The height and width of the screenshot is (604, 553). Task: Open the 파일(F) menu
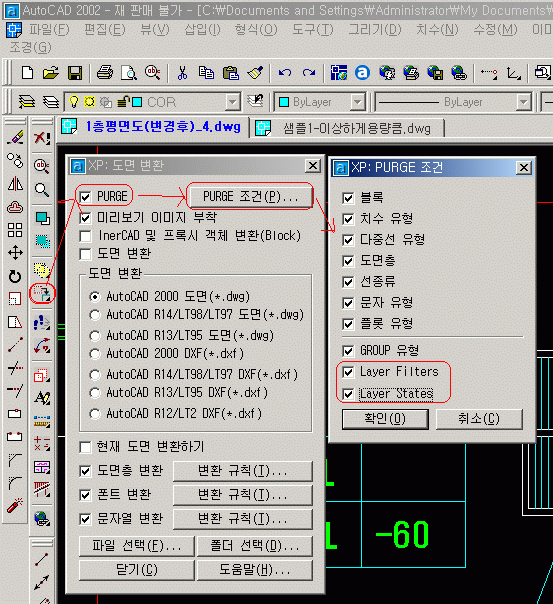click(x=49, y=30)
